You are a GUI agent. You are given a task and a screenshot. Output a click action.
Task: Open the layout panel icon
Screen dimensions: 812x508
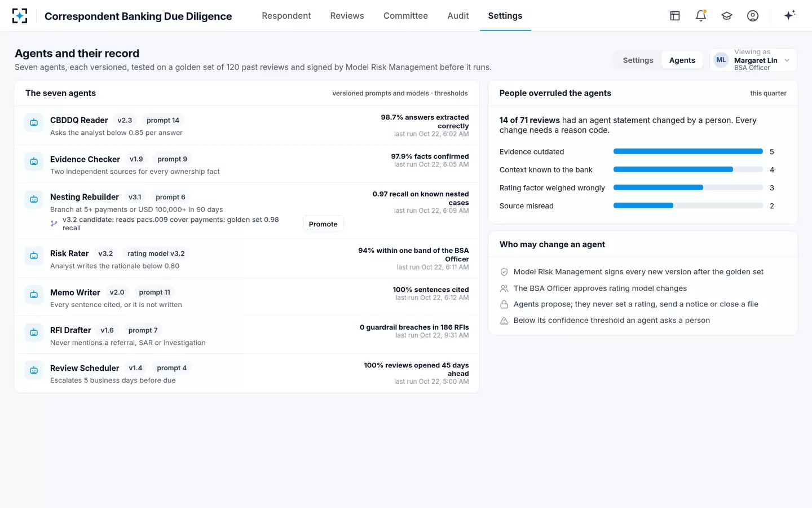tap(675, 16)
